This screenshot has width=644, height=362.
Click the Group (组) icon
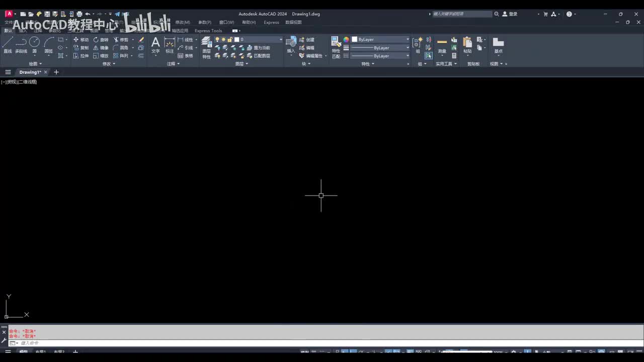[418, 45]
